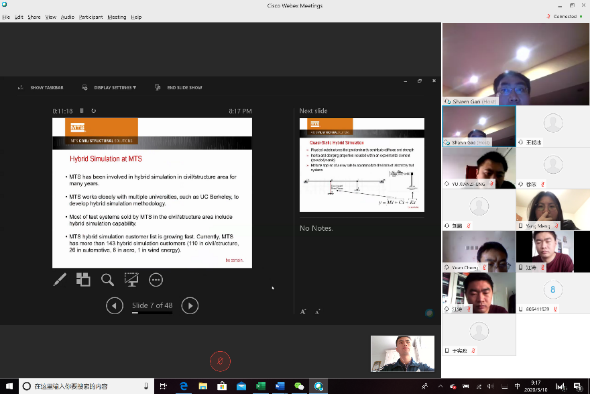Click the next slide preview thumbnail
The width and height of the screenshot is (590, 394).
click(362, 165)
